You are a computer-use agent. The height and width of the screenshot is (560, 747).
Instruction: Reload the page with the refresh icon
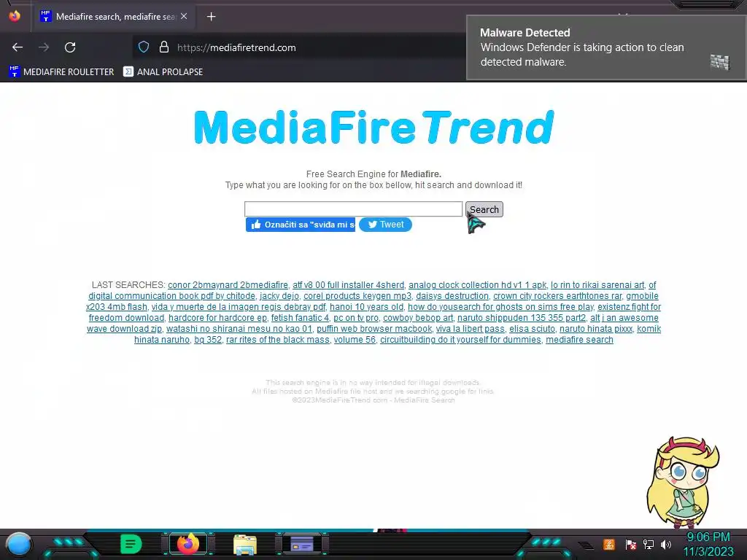coord(70,47)
